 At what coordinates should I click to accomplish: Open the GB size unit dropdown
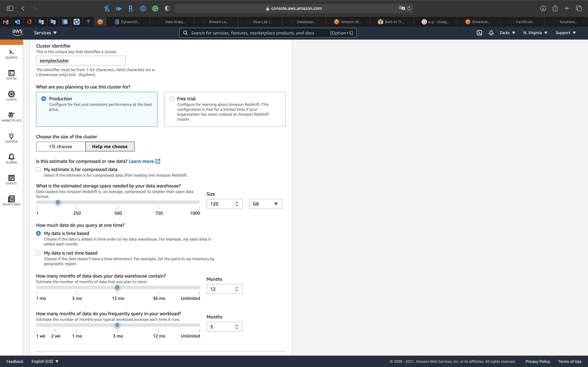pos(265,204)
